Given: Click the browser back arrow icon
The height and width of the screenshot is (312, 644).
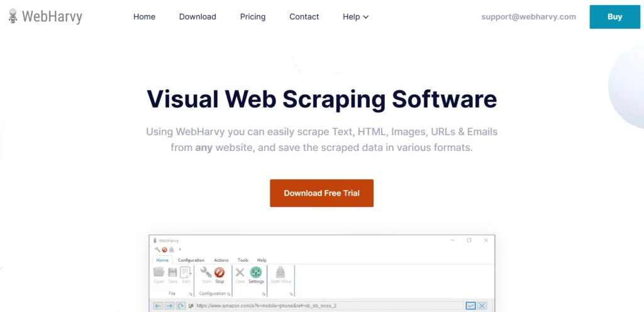Looking at the screenshot, I should [158, 306].
